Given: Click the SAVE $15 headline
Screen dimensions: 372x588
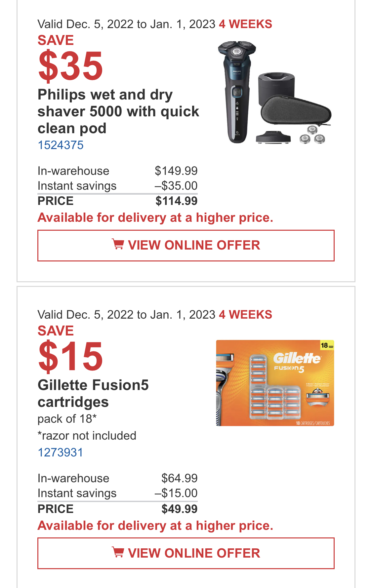Looking at the screenshot, I should [70, 348].
